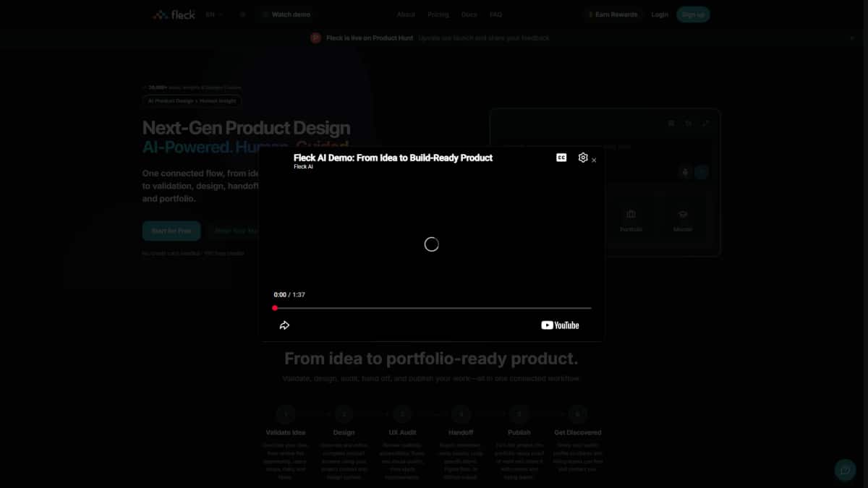
Task: Select the Mentor card in the widget
Action: tap(683, 221)
